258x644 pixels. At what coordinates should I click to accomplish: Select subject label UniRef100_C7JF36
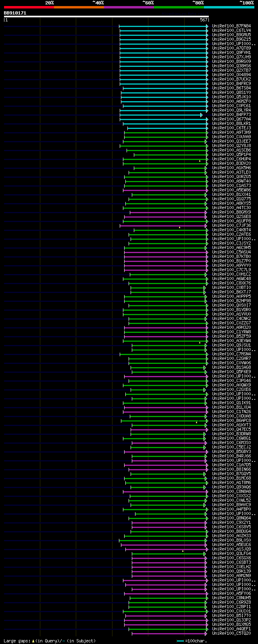click(231, 225)
